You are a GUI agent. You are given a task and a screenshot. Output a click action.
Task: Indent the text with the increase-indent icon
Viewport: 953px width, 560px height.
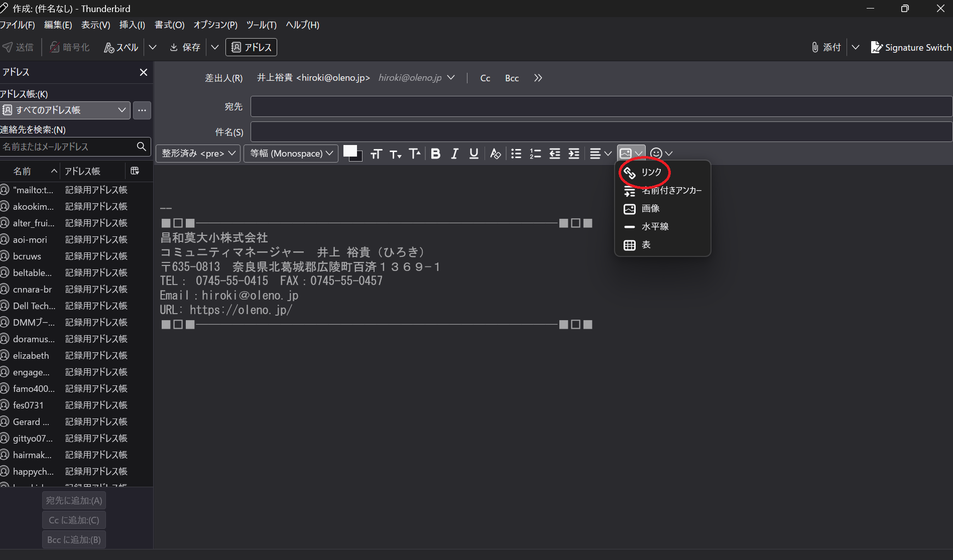point(574,154)
